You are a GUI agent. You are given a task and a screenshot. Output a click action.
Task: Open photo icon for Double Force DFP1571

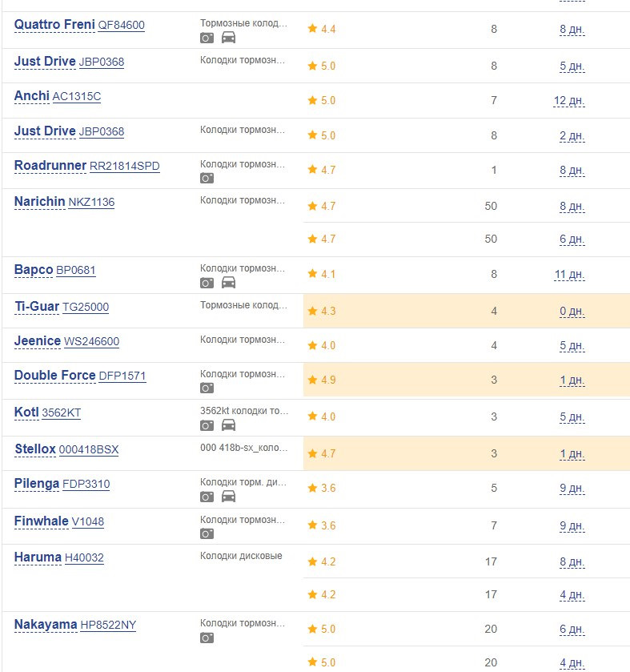pos(207,388)
